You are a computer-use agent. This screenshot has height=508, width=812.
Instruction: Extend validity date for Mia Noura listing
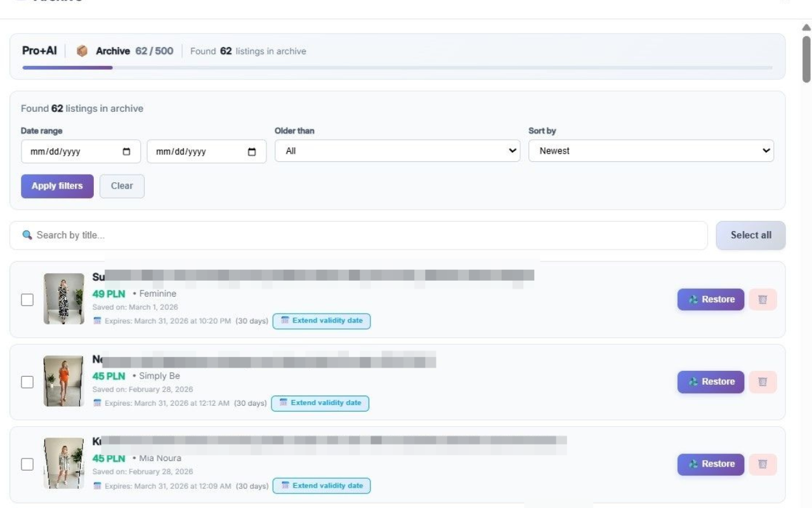pos(322,486)
